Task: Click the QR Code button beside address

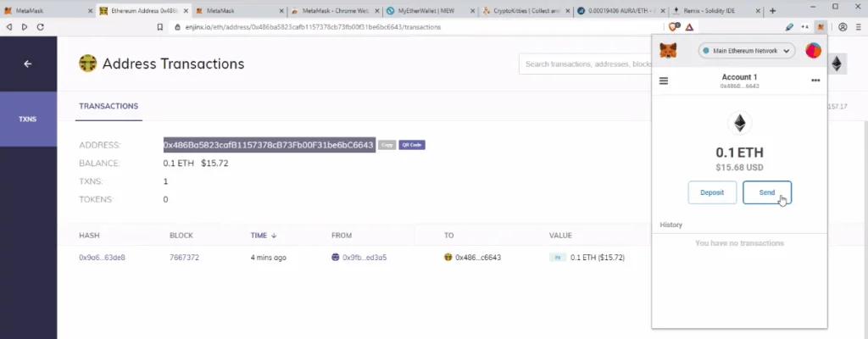Action: (412, 145)
